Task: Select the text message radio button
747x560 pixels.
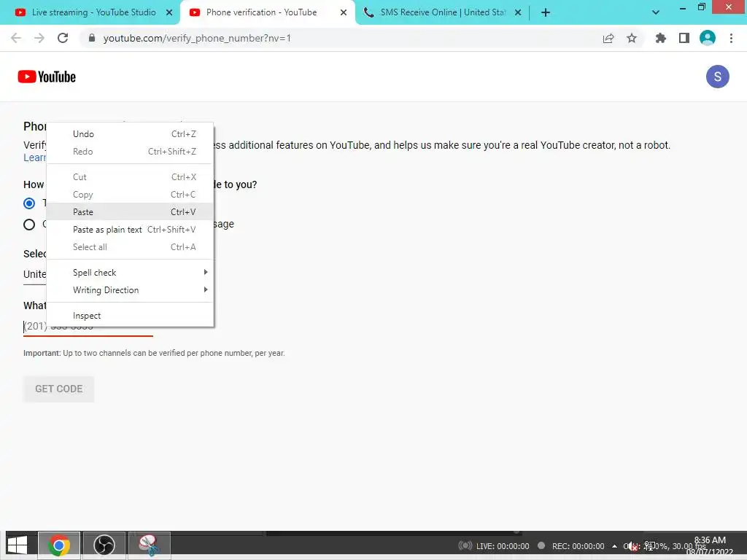Action: (x=29, y=203)
